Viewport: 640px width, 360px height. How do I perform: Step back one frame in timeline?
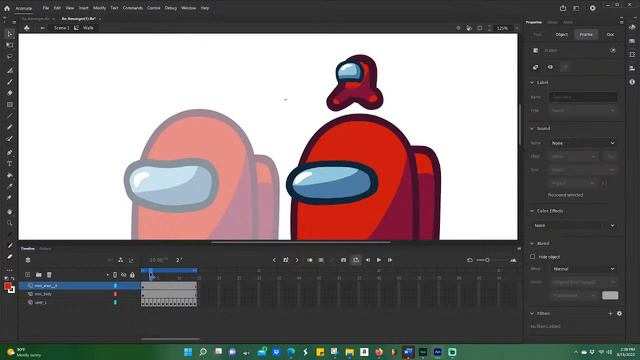pyautogui.click(x=368, y=260)
